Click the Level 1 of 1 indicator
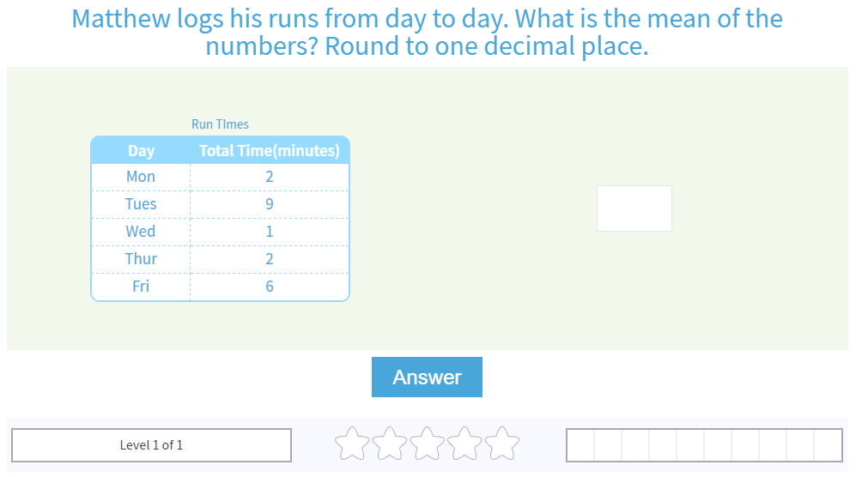 [151, 445]
